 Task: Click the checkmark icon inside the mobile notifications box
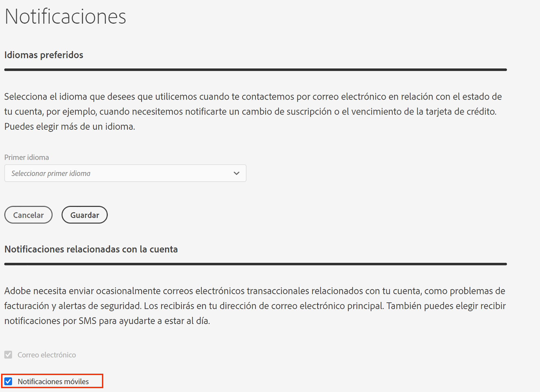8,381
